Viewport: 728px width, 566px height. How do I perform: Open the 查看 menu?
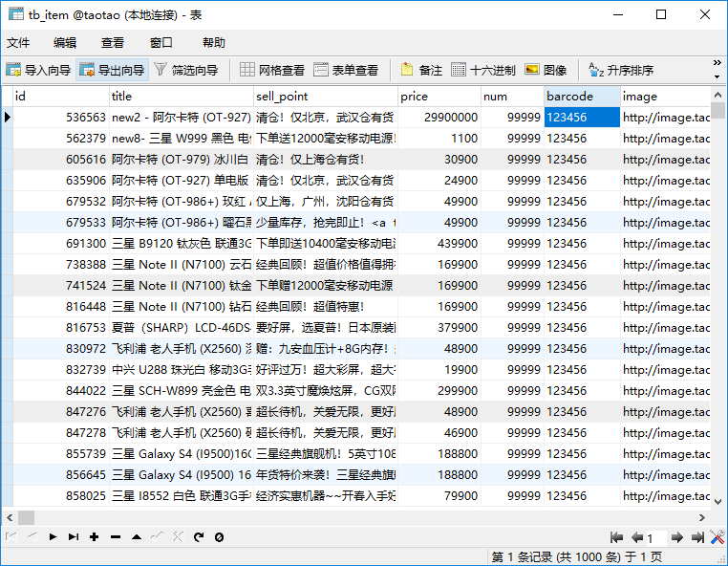tap(113, 43)
